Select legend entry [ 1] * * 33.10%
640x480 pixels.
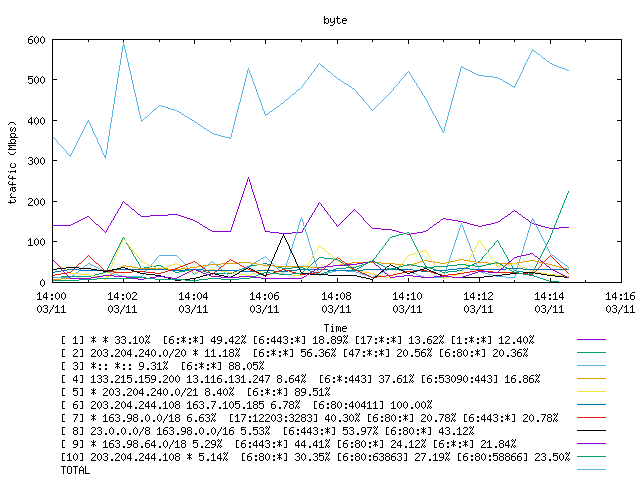click(x=298, y=340)
